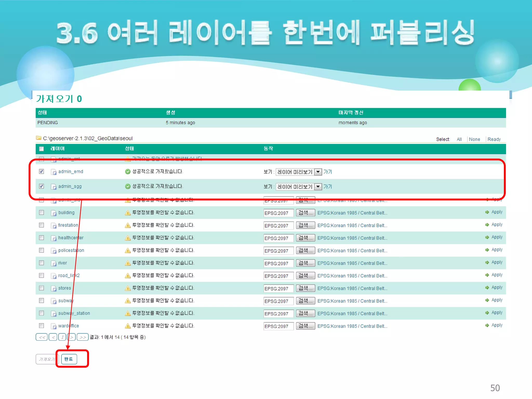The image size is (532, 399).
Task: Click the green Apply arrow for policestation
Action: coord(487,250)
